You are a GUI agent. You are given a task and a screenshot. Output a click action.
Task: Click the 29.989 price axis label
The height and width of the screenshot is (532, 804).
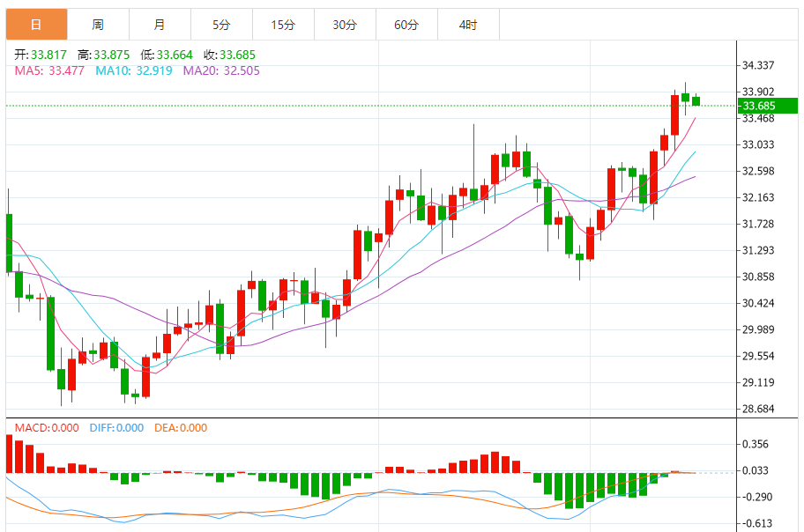tap(758, 329)
